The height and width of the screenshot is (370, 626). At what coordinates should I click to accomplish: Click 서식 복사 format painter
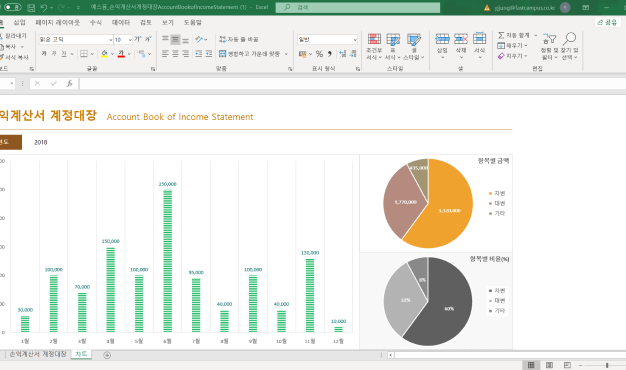click(x=14, y=57)
